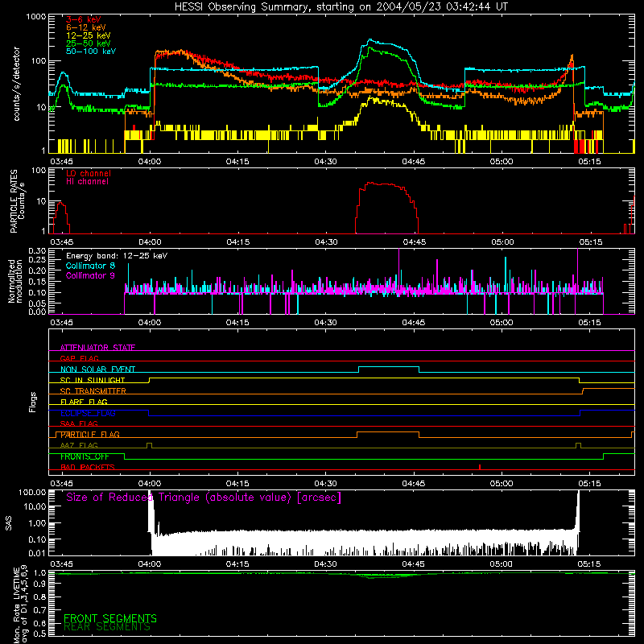Click the FRONT SEGMENTS legend label
644x644 pixels.
[110, 618]
